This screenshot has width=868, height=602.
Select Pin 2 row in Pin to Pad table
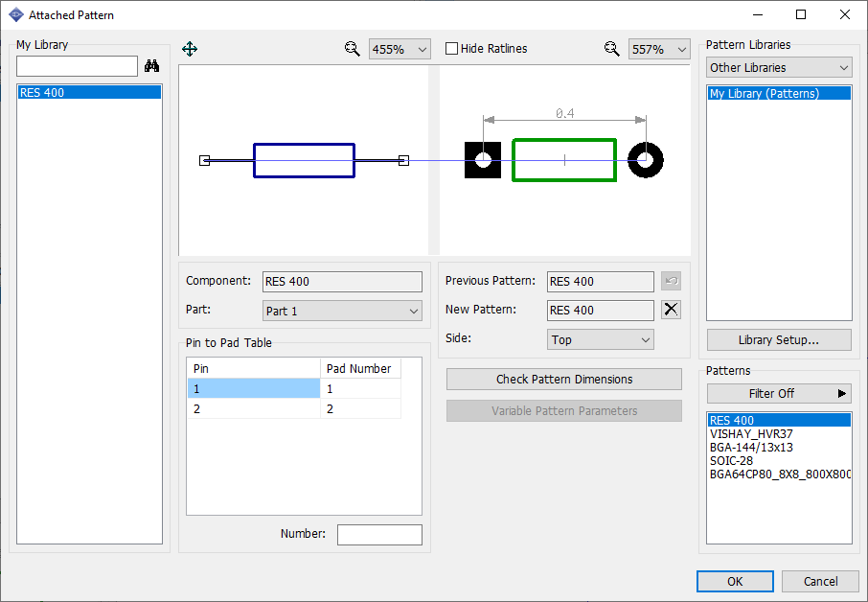click(254, 408)
